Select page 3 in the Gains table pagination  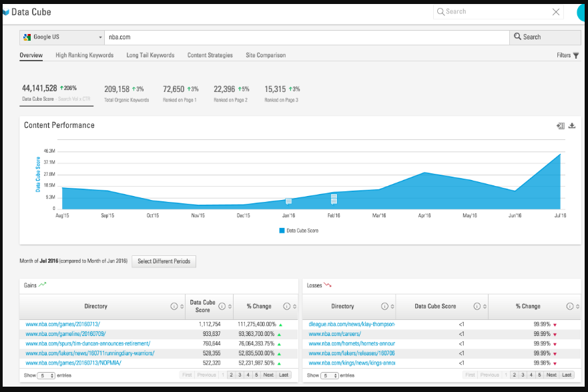tap(240, 375)
